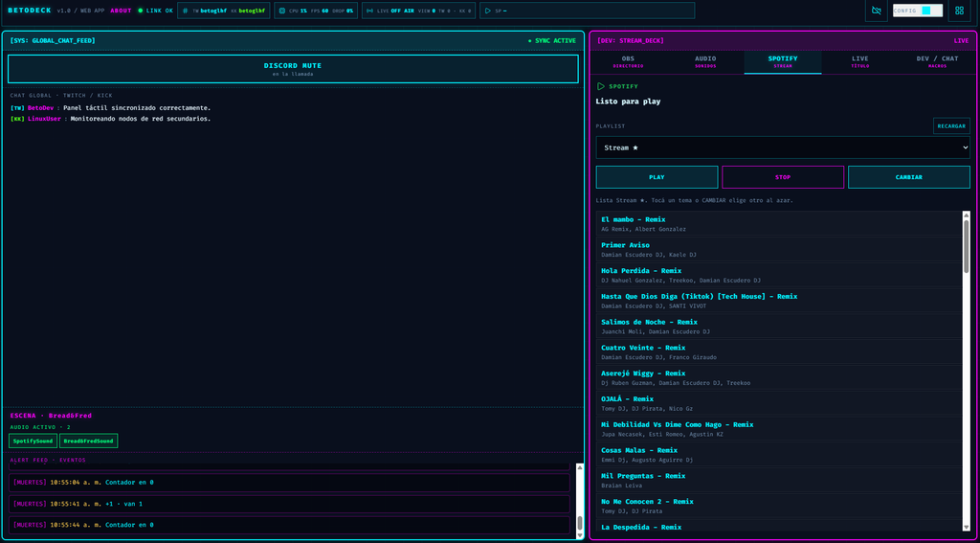The image size is (980, 543).
Task: Select track El mambo - Remix
Action: pos(779,224)
